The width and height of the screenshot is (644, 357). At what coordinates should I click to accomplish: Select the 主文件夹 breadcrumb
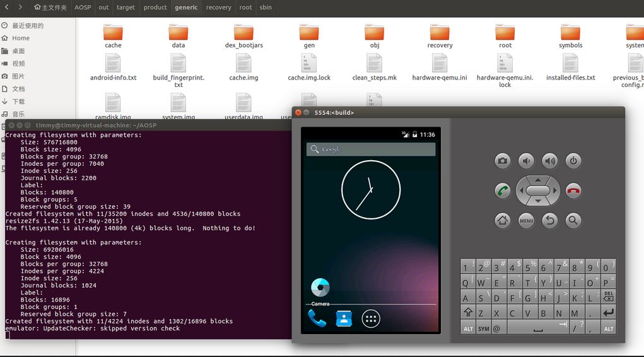[x=50, y=8]
